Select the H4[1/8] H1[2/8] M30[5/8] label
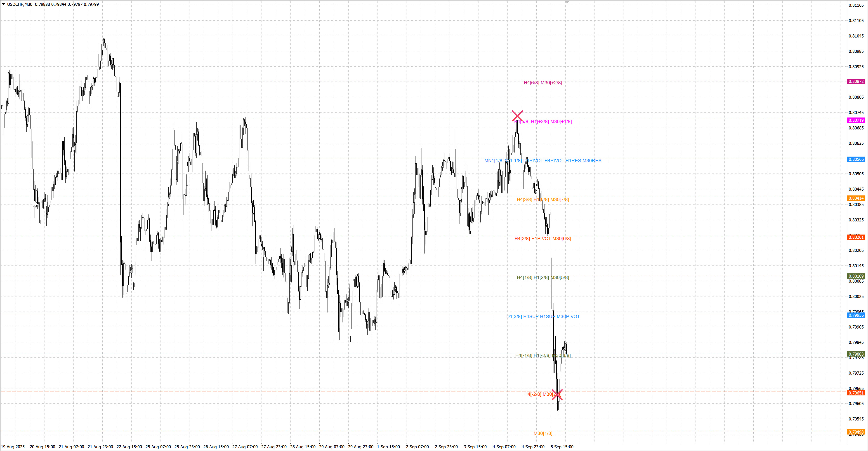This screenshot has height=451, width=868. pyautogui.click(x=542, y=277)
